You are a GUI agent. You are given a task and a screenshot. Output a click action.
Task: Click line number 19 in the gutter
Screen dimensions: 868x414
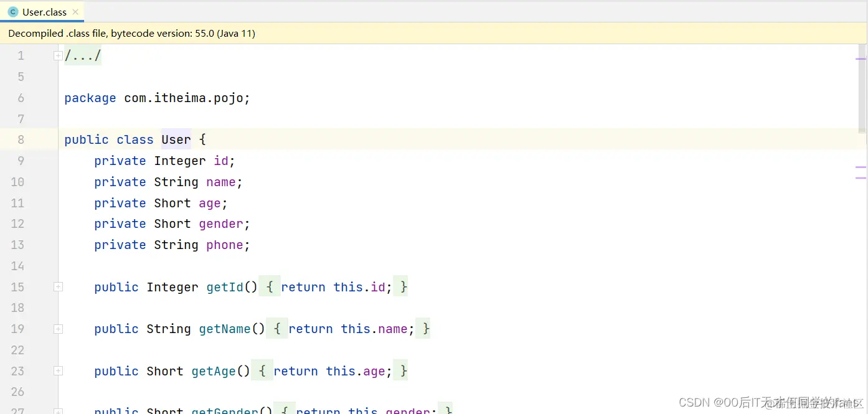[17, 329]
